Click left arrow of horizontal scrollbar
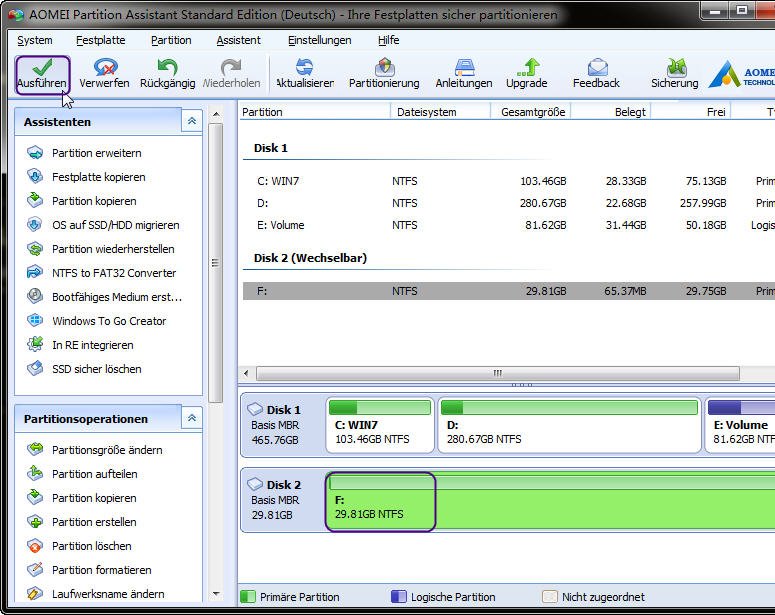 [x=246, y=373]
